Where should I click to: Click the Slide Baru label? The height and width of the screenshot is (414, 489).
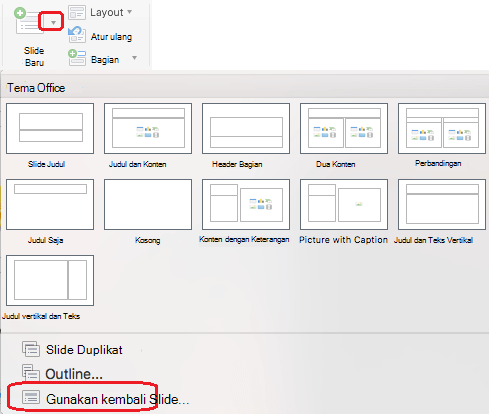coord(34,57)
